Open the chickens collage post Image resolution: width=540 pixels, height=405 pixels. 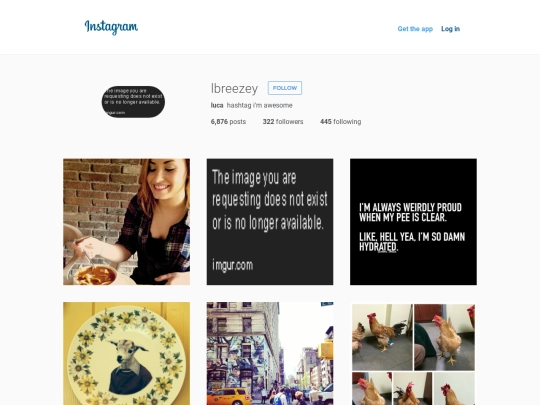click(x=413, y=353)
